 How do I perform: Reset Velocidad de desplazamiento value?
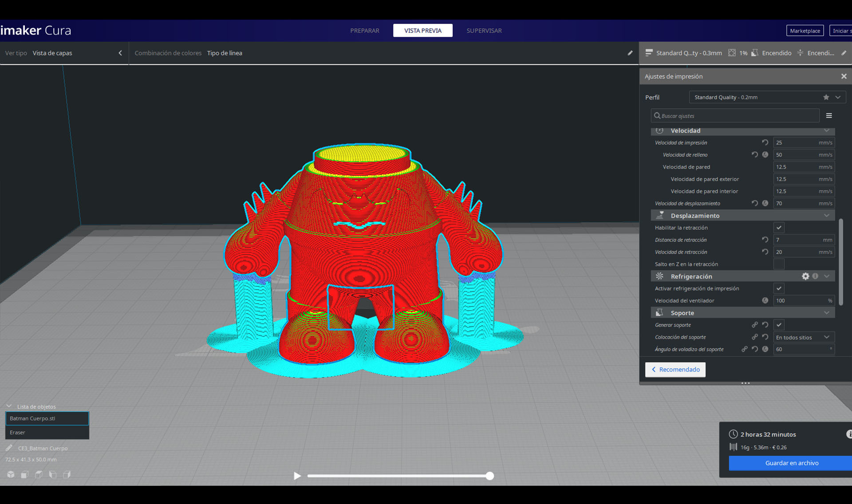(755, 203)
